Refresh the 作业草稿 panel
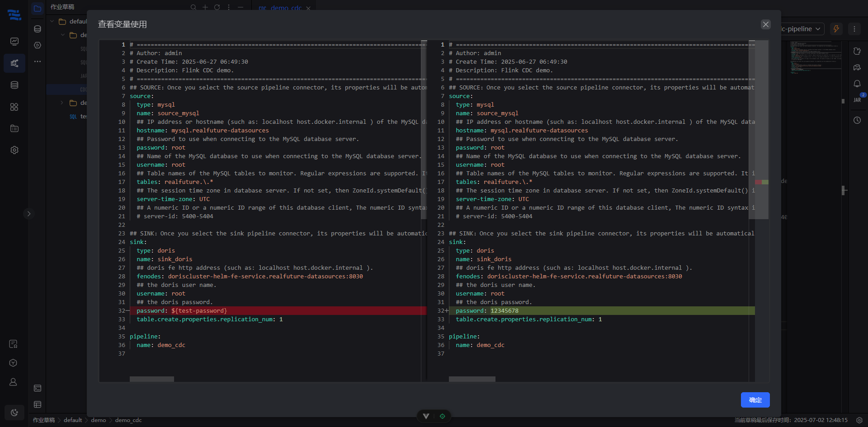The height and width of the screenshot is (427, 868). 217,7
